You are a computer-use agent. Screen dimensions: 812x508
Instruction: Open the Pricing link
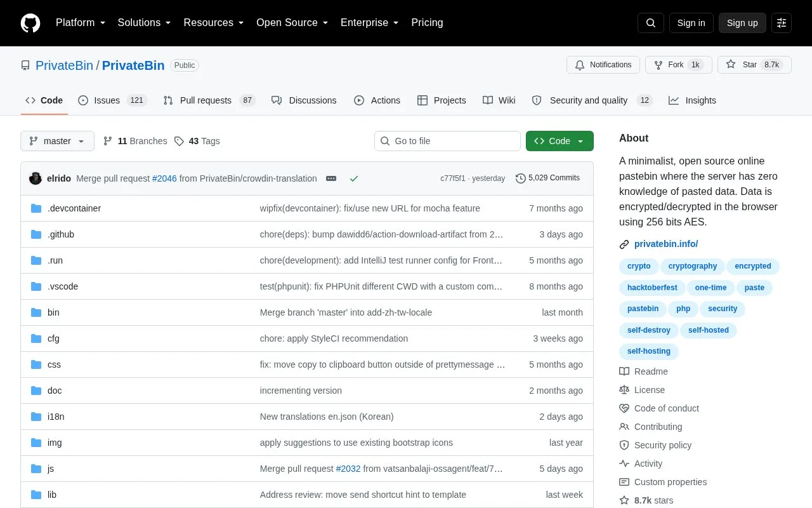(427, 23)
